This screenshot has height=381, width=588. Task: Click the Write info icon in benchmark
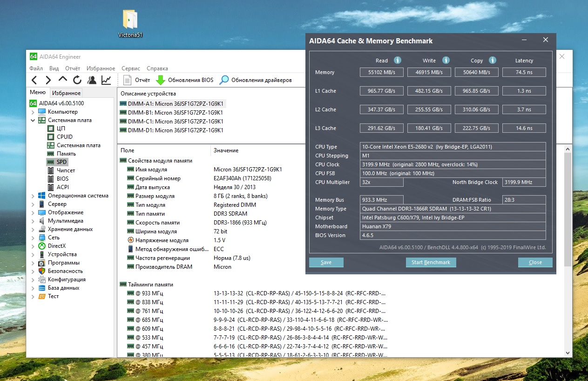tap(446, 60)
